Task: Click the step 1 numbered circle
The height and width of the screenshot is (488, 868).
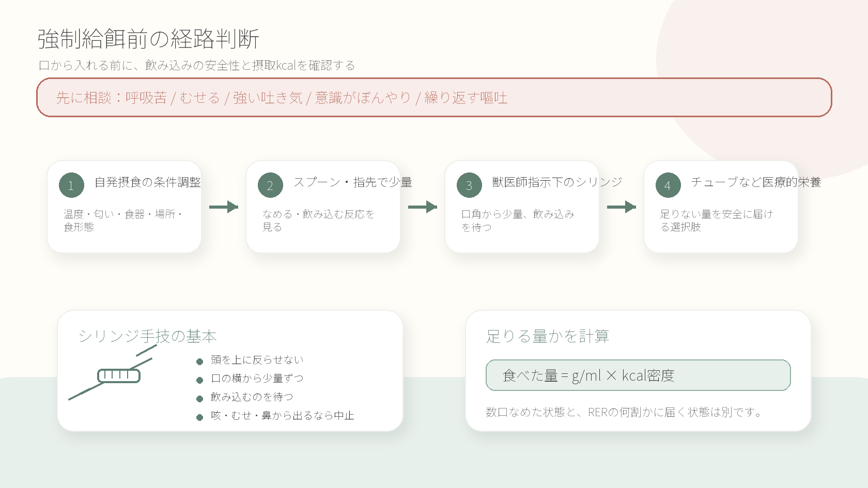Action: [71, 185]
